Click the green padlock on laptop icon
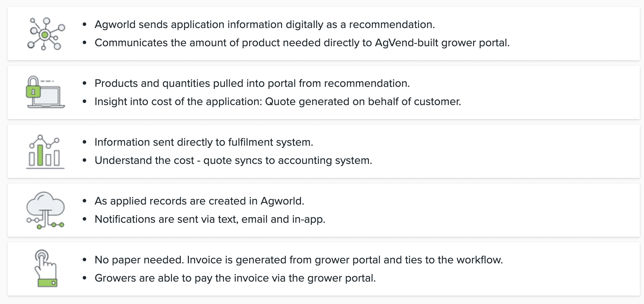Screen dimensions: 644x304 (x=33, y=92)
